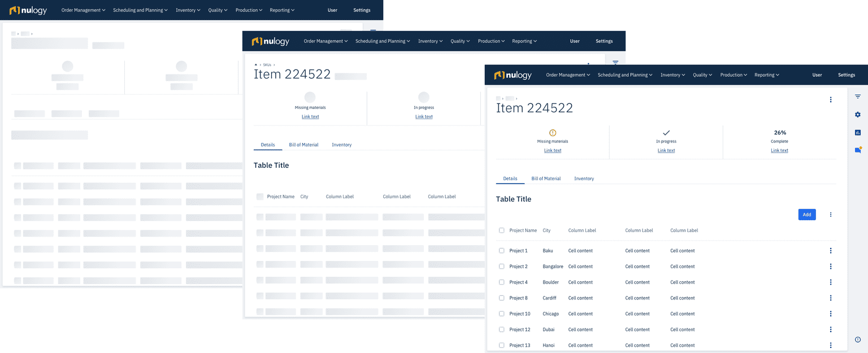This screenshot has height=353, width=868.
Task: Switch to the Inventory tab below summary
Action: (584, 178)
